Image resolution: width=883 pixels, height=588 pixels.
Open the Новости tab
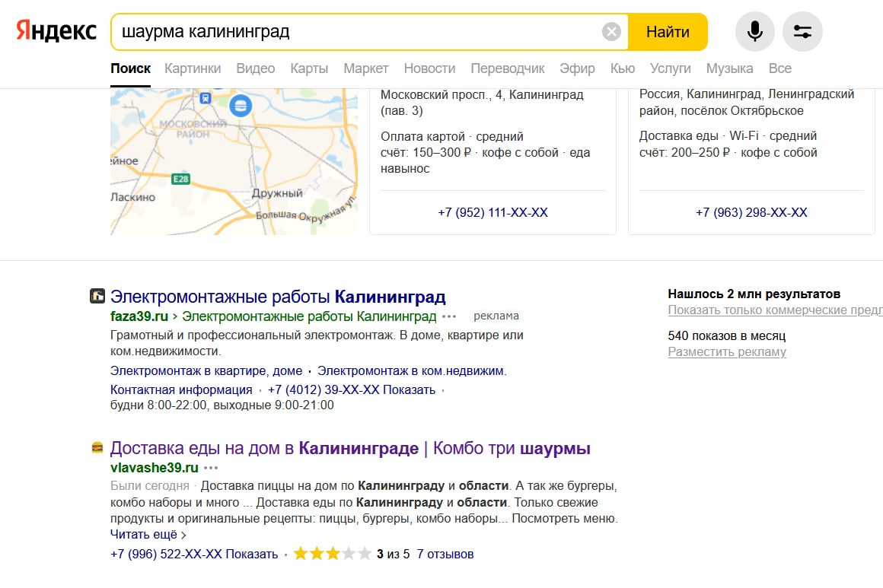[429, 68]
